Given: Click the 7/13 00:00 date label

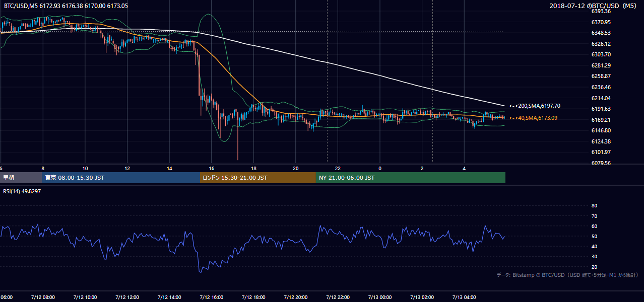Looking at the screenshot, I should pyautogui.click(x=379, y=297).
